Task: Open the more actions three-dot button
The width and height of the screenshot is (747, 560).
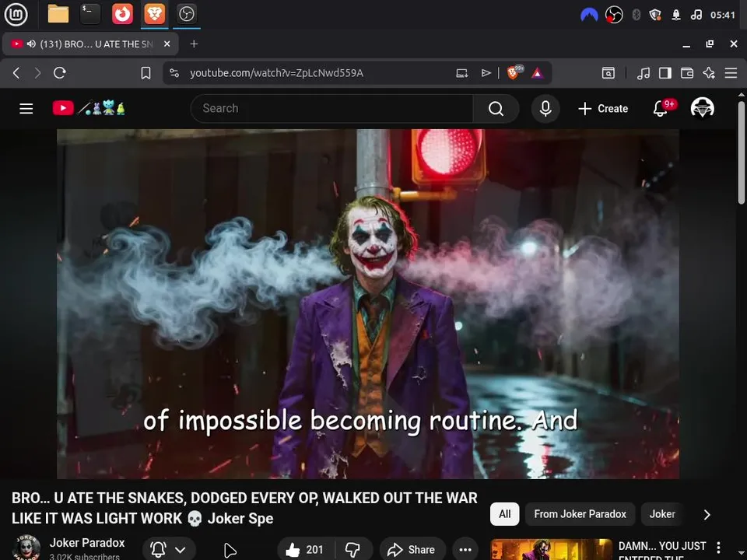Action: pyautogui.click(x=465, y=550)
